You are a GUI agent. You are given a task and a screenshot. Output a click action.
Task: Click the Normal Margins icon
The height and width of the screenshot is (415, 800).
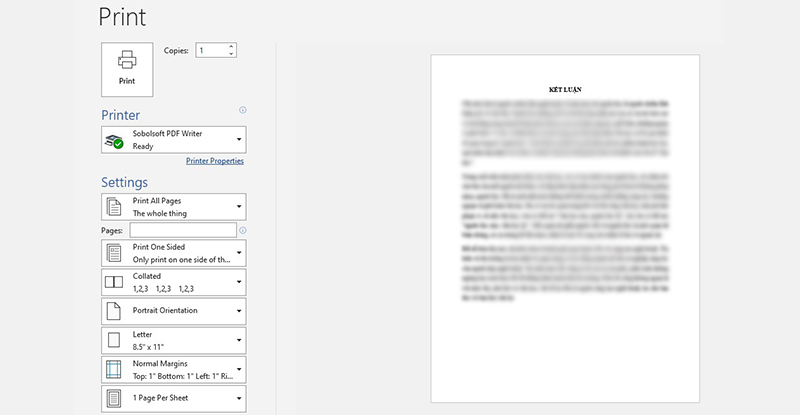coord(115,369)
